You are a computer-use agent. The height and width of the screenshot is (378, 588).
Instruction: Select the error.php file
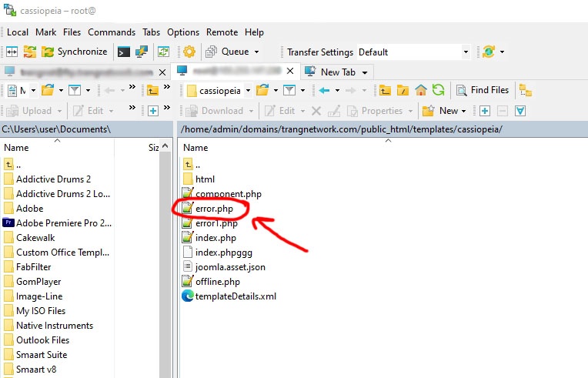tap(214, 209)
